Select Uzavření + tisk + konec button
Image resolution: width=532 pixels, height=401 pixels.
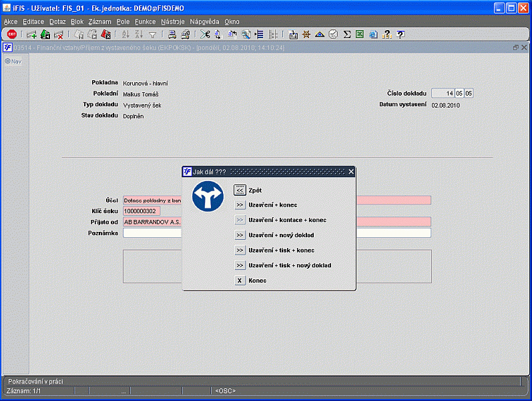point(240,250)
